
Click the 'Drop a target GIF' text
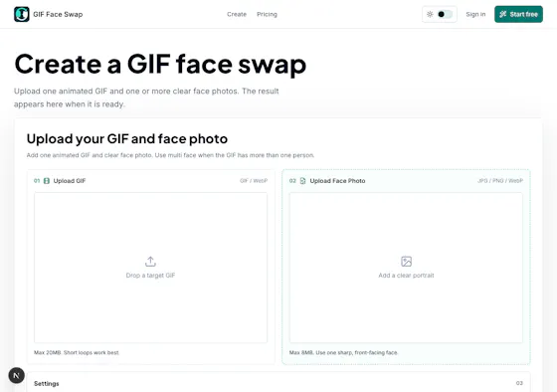pyautogui.click(x=150, y=275)
